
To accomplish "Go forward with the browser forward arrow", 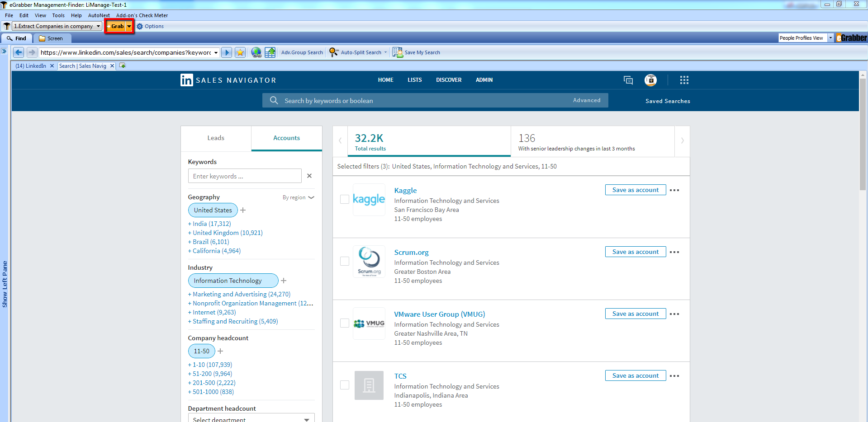I will (x=32, y=52).
